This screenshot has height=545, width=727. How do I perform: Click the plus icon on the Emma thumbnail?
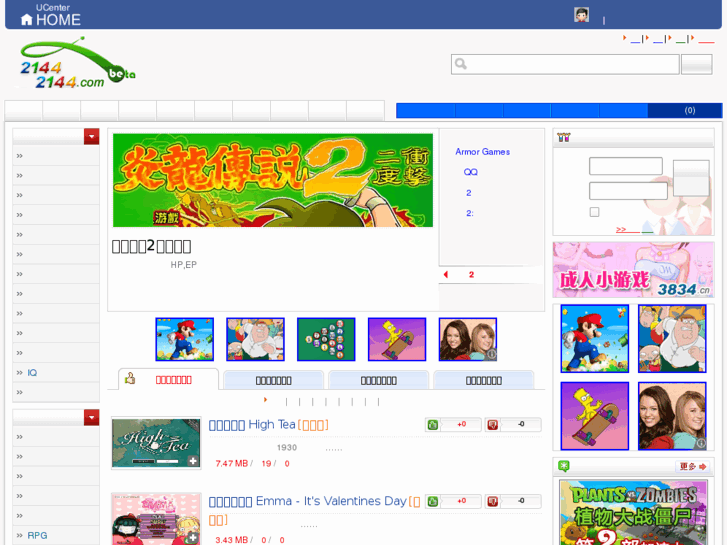pyautogui.click(x=193, y=538)
